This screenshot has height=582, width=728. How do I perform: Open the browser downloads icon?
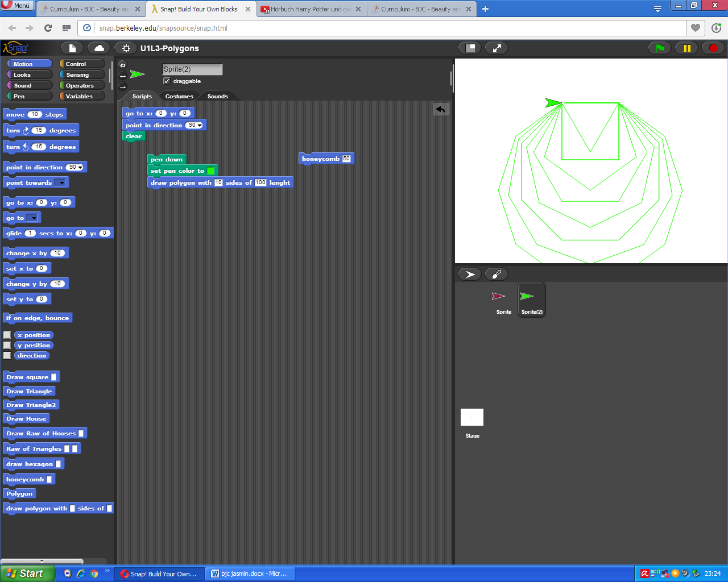coord(716,28)
